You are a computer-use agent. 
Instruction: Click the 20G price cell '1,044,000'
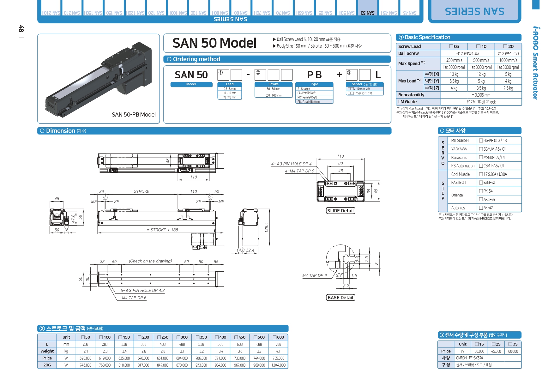[x=278, y=365]
